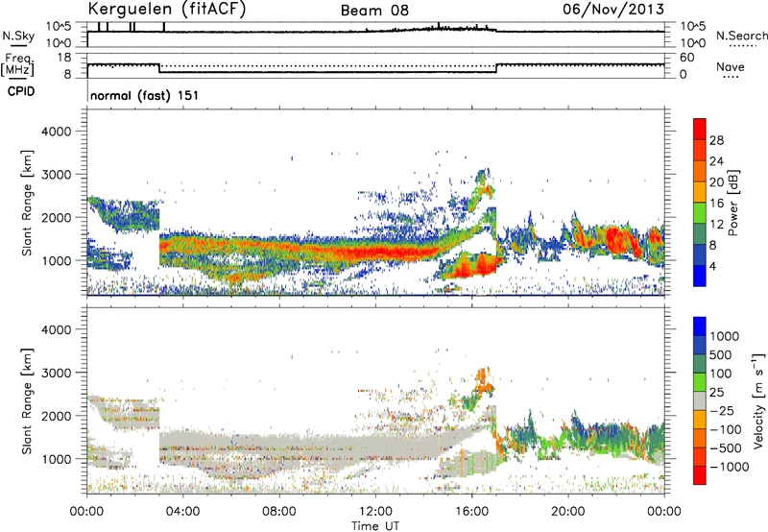Image resolution: width=768 pixels, height=532 pixels.
Task: Pick the light green Velocity segment between 25 and 100
Action: click(700, 383)
